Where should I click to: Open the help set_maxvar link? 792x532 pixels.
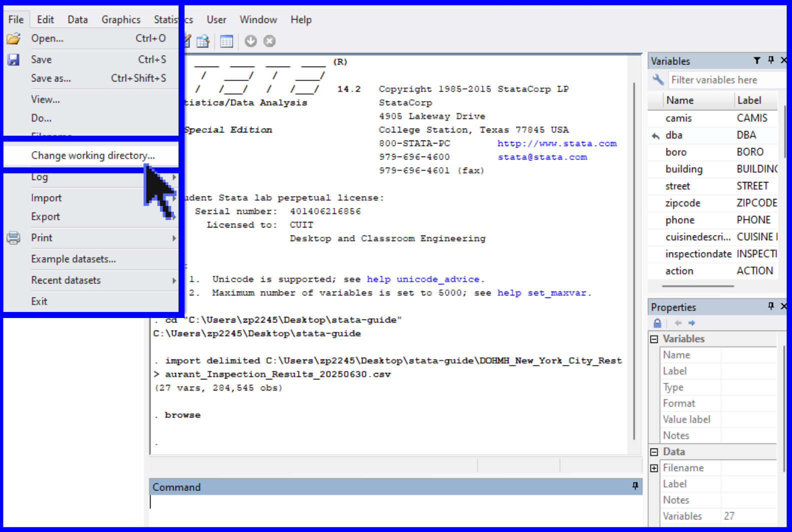click(542, 292)
